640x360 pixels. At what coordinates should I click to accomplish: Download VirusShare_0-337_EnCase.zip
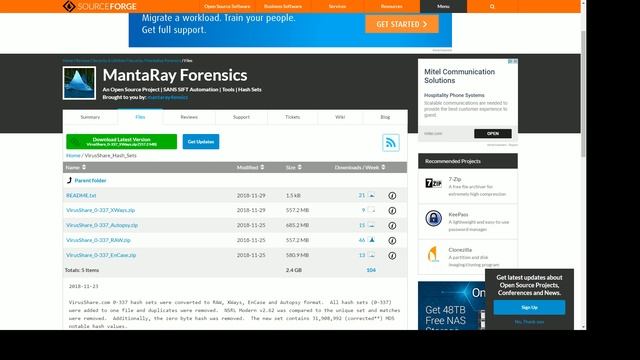click(101, 255)
